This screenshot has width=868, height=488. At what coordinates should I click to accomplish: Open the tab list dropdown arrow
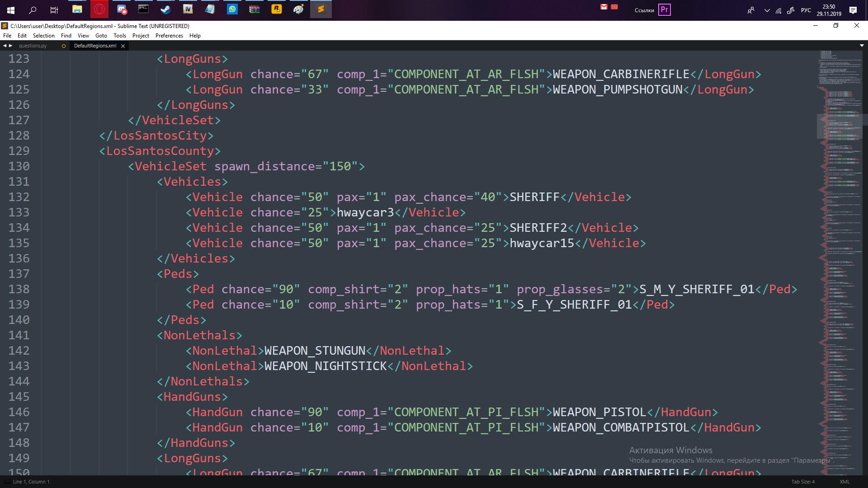(862, 46)
